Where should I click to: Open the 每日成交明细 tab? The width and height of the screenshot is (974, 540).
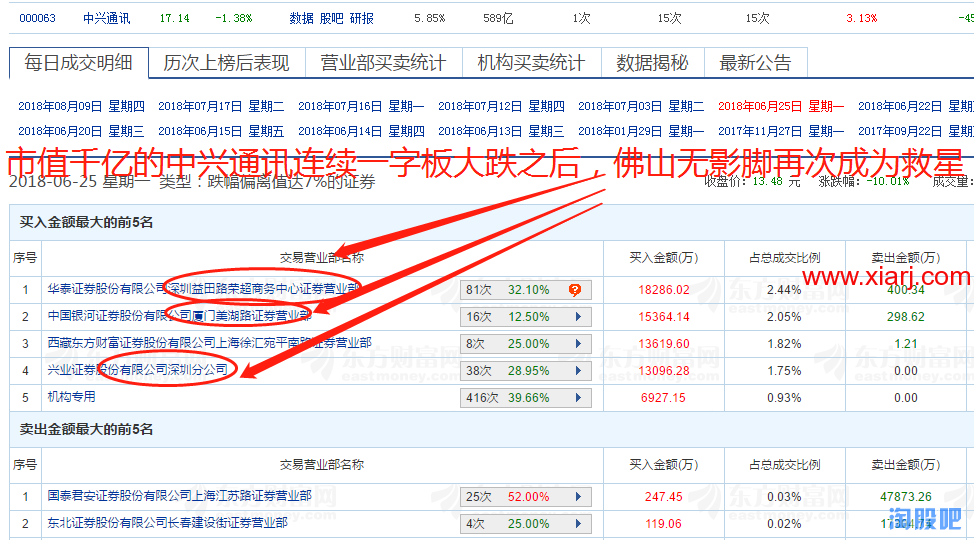tap(79, 63)
